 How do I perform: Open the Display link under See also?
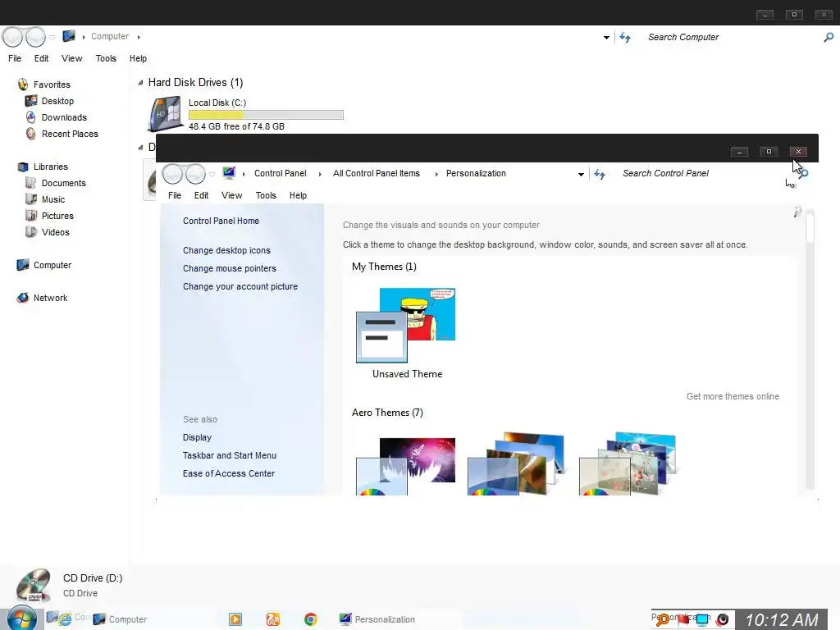[197, 438]
